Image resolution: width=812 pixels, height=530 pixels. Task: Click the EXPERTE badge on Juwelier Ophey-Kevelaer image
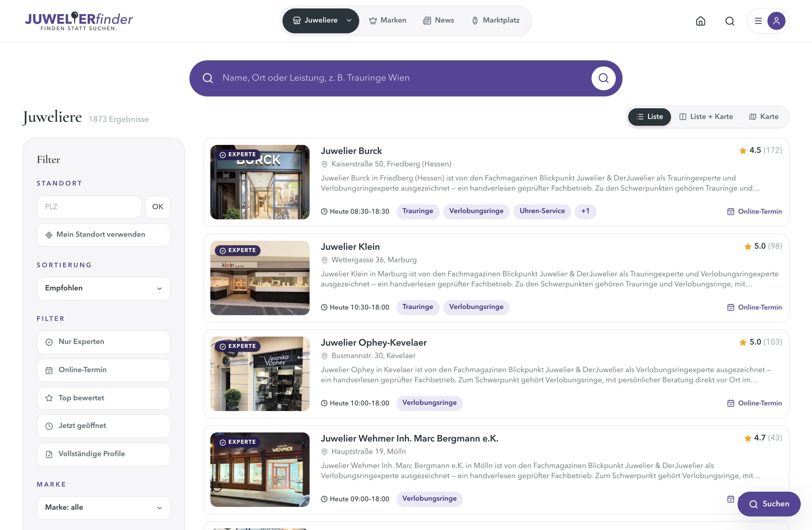238,346
